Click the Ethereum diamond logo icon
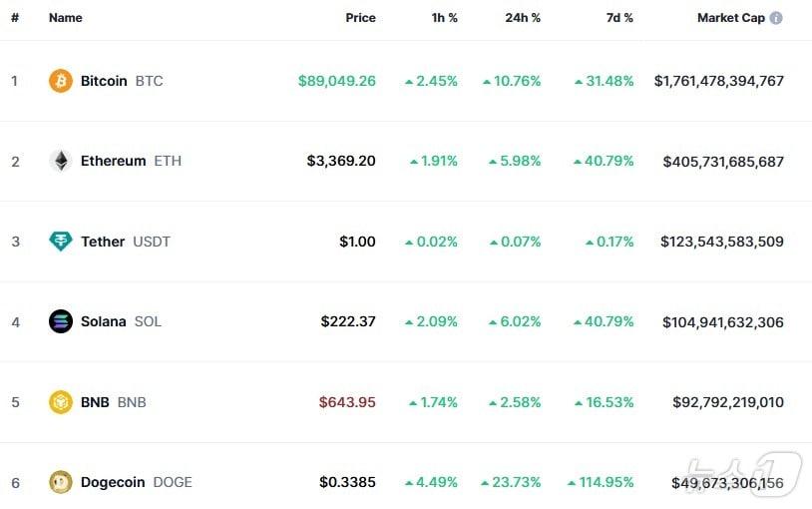 click(61, 161)
